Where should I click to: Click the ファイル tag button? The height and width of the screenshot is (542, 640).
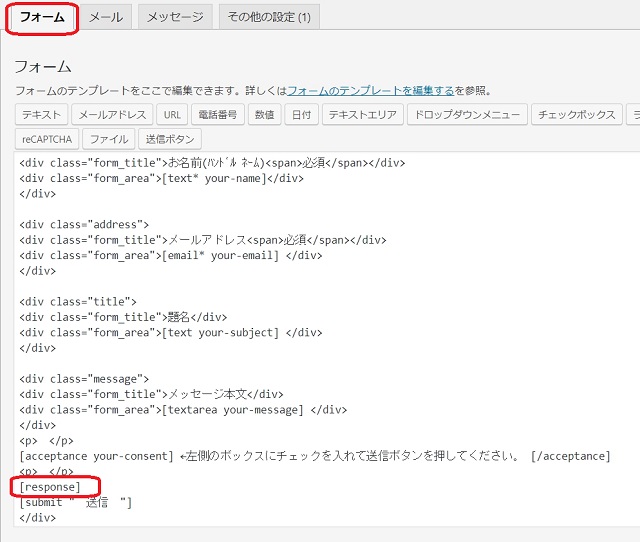[107, 140]
